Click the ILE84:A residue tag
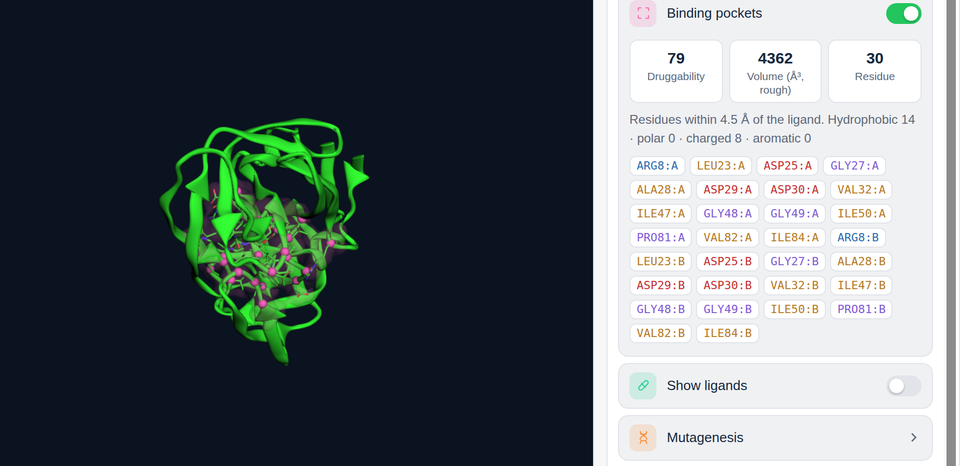Image resolution: width=960 pixels, height=466 pixels. 794,238
